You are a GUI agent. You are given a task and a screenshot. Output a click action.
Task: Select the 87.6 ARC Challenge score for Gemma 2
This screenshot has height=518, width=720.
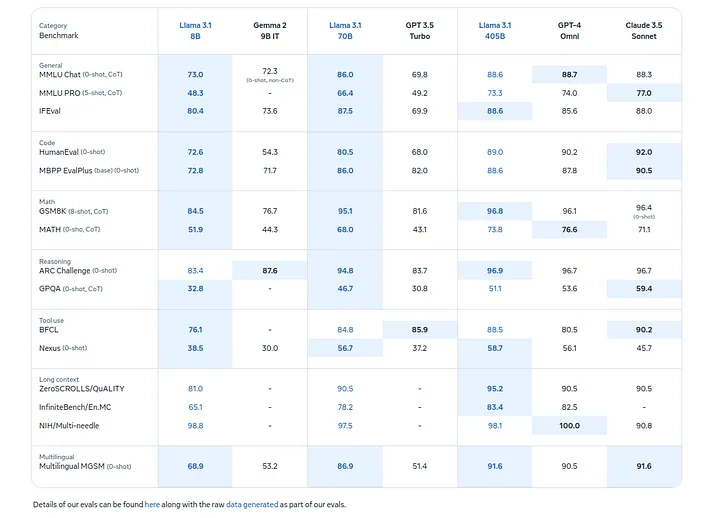(270, 270)
